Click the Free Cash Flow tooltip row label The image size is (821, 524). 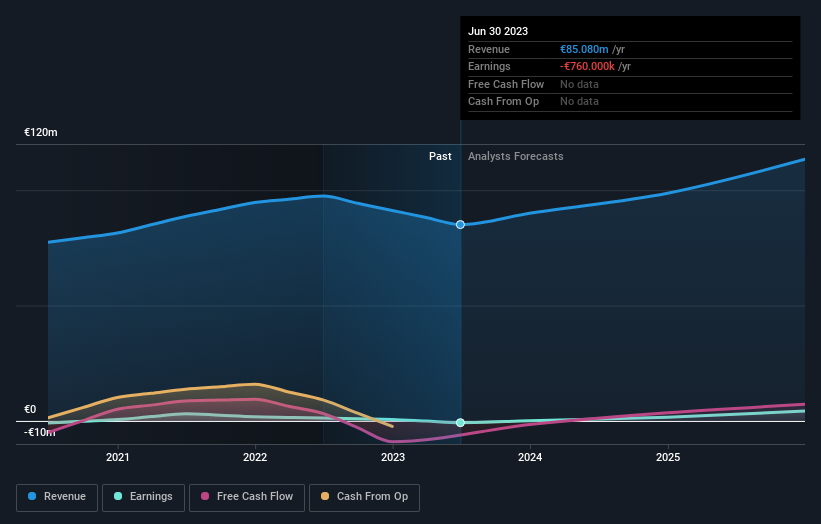(x=506, y=84)
